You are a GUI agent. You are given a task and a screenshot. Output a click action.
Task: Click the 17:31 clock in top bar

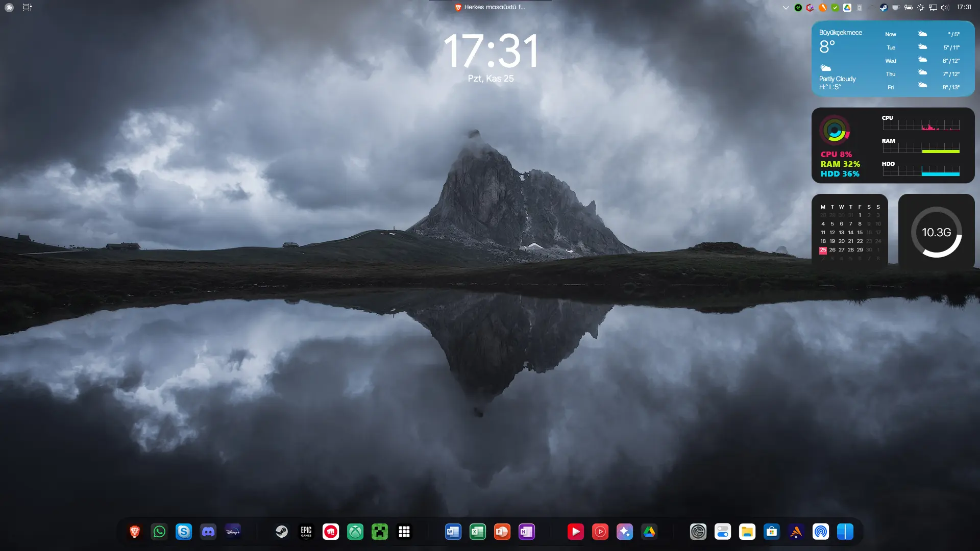pyautogui.click(x=964, y=7)
